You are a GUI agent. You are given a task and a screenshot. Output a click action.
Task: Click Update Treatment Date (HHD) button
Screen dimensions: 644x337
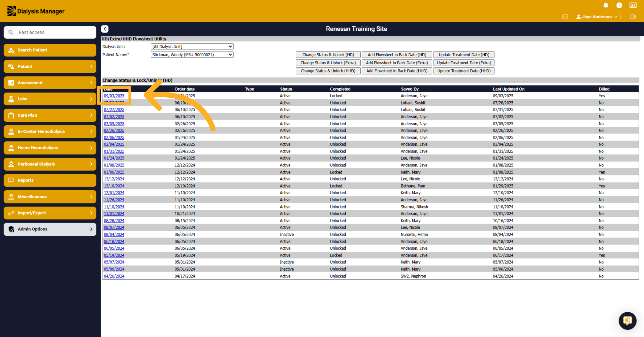tap(464, 71)
